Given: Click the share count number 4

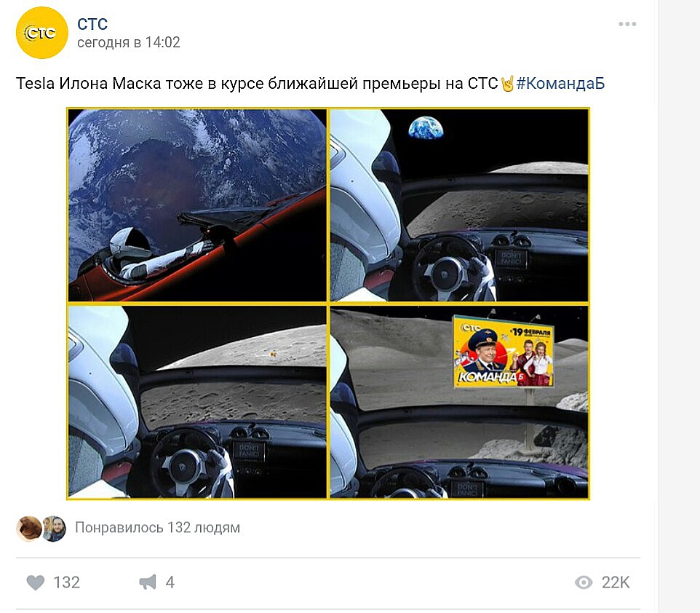Looking at the screenshot, I should [170, 582].
